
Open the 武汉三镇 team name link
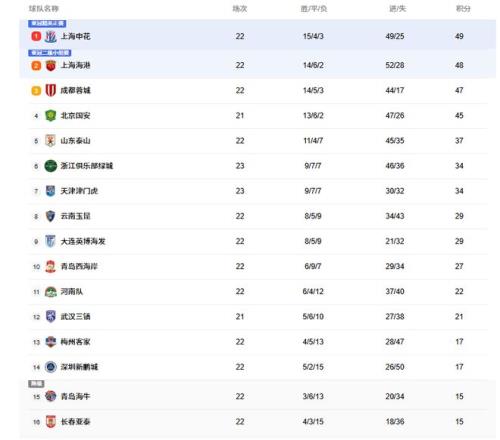click(75, 317)
